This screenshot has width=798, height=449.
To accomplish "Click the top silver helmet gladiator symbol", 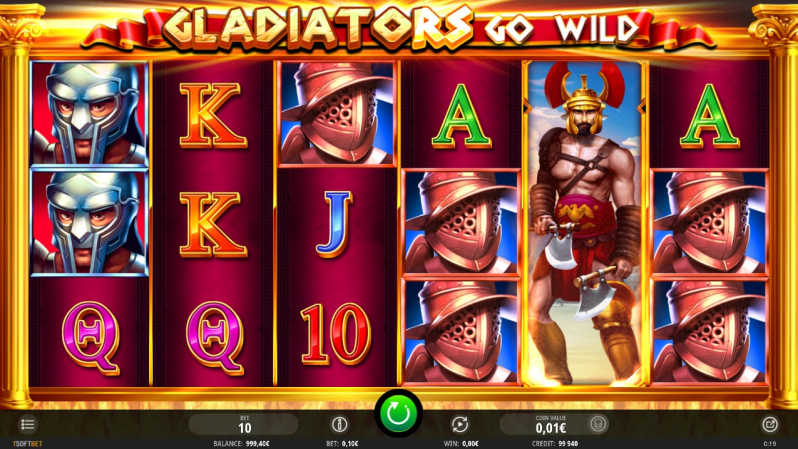I will [90, 113].
